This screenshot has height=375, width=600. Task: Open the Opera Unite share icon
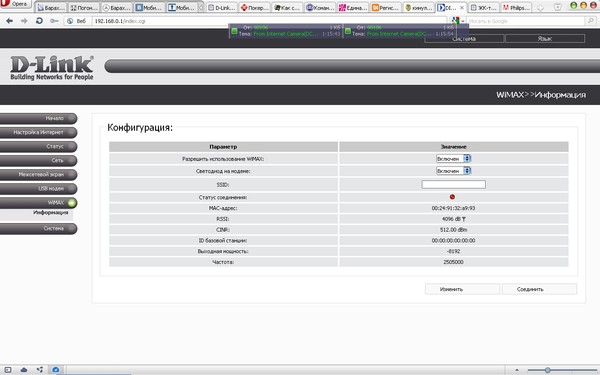tap(40, 370)
